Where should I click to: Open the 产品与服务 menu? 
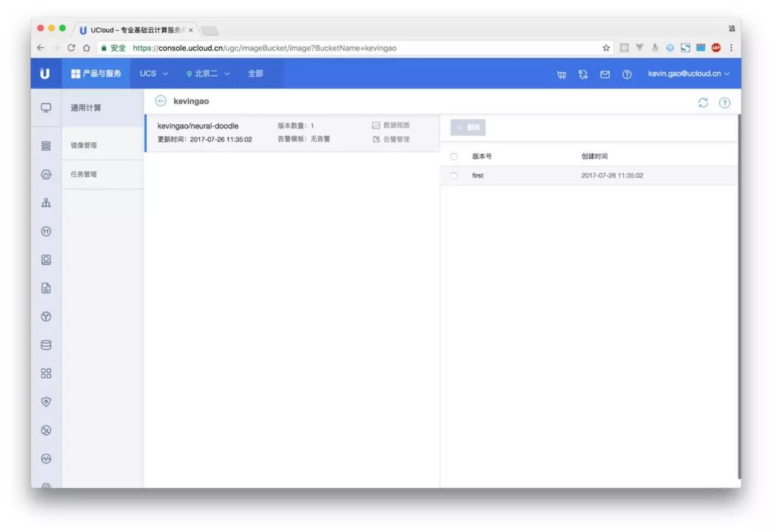pyautogui.click(x=96, y=74)
